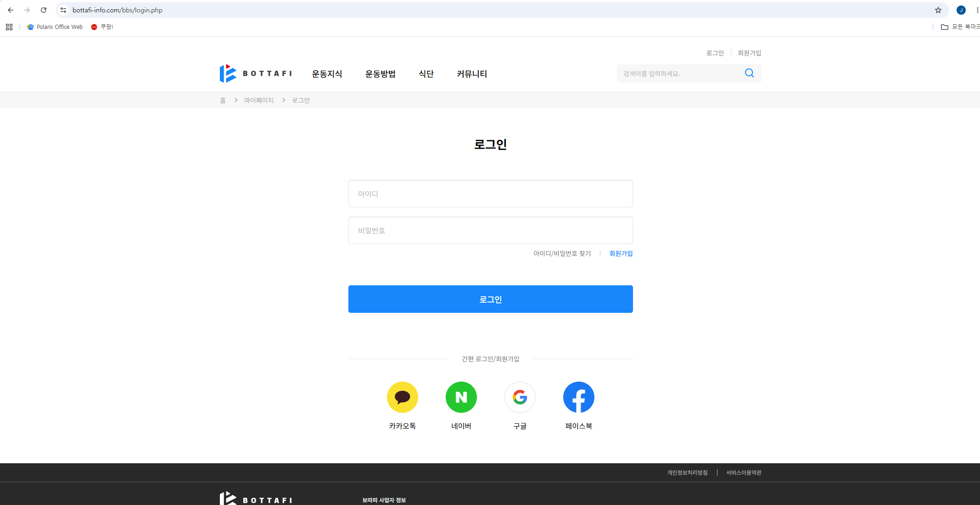Click the footer BOTTAFI logo
980x505 pixels.
coord(256,499)
